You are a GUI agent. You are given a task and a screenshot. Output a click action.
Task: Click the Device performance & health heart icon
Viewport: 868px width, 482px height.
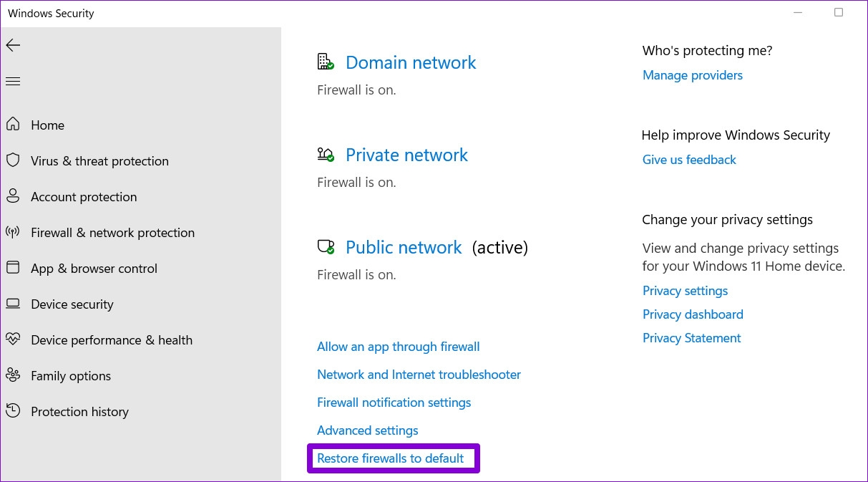13,339
